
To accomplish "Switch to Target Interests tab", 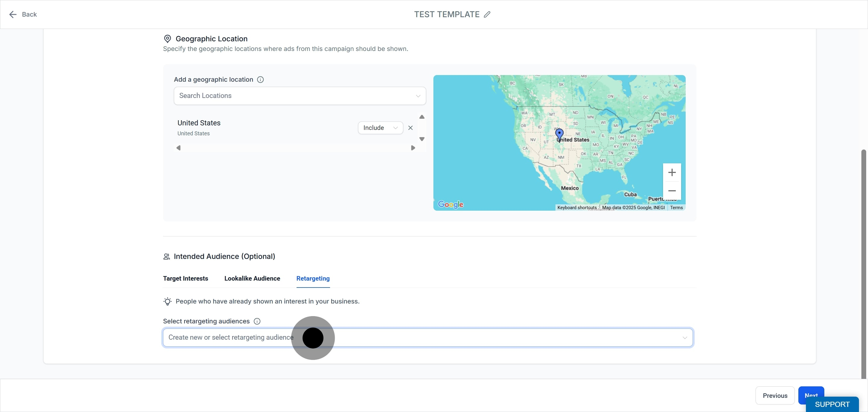I will [186, 278].
